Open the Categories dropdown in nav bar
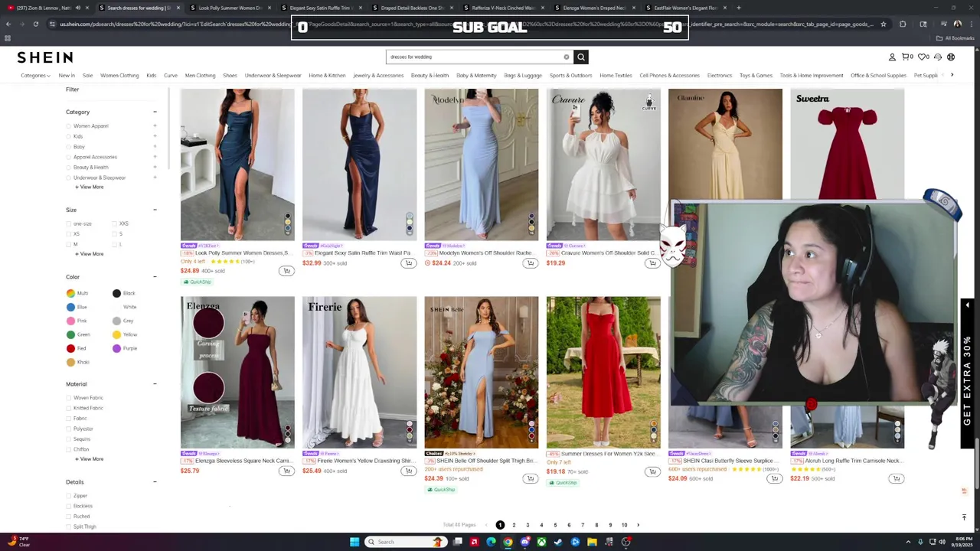 35,75
